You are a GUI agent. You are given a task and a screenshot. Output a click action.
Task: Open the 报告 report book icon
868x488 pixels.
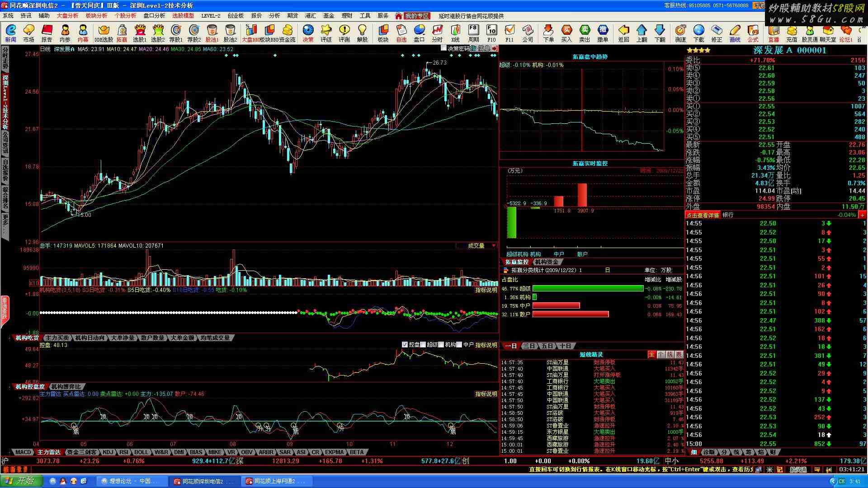pos(47,33)
